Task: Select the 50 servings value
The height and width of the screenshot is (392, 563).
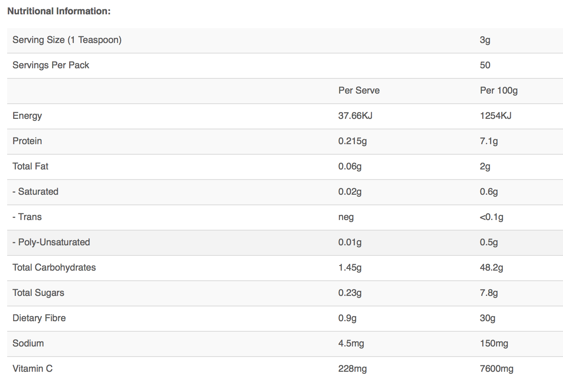Action: [485, 65]
